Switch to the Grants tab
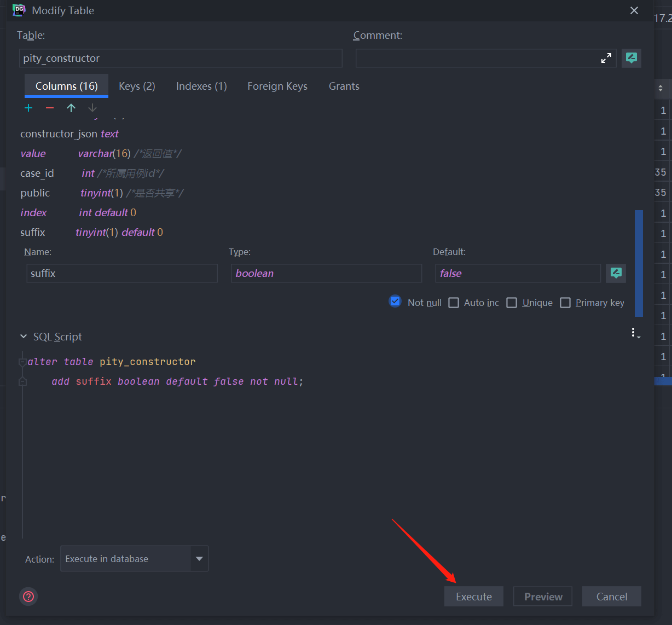The width and height of the screenshot is (672, 625). 344,86
